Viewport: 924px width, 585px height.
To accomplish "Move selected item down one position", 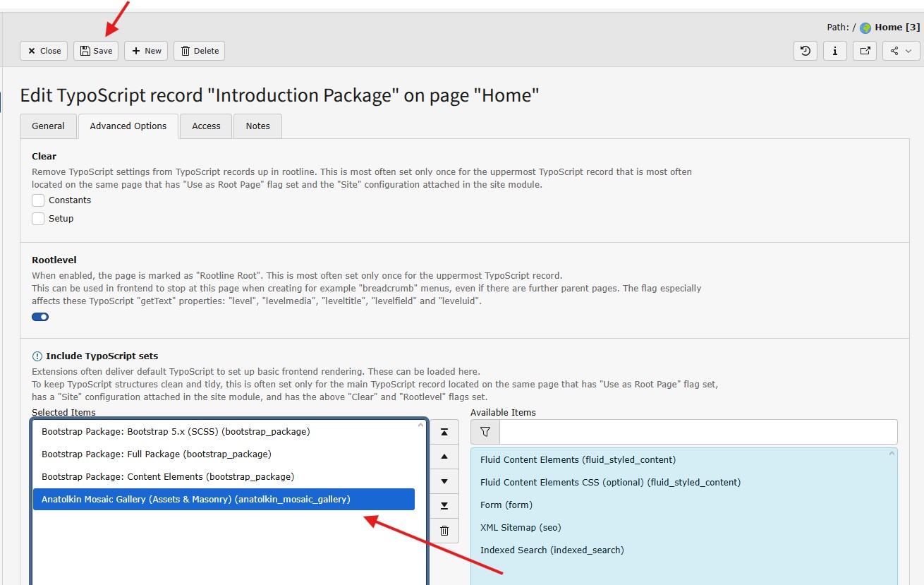I will tap(444, 481).
